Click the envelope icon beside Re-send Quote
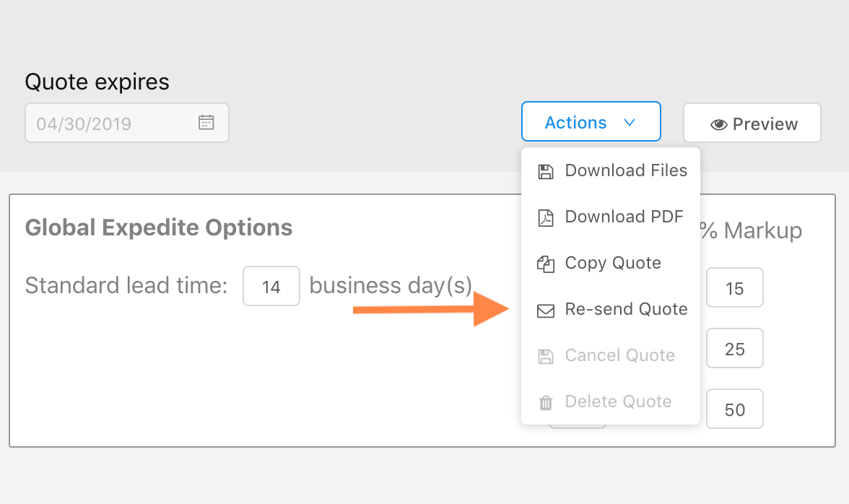This screenshot has width=849, height=504. tap(546, 310)
